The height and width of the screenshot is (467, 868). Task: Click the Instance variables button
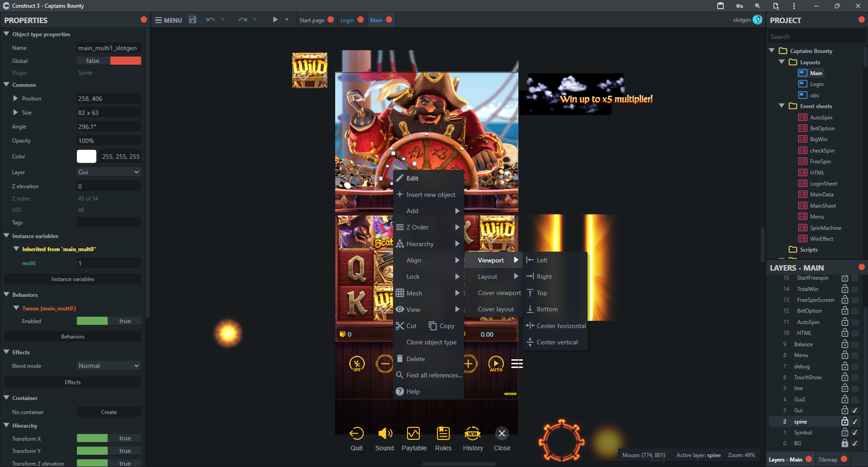[x=73, y=279]
